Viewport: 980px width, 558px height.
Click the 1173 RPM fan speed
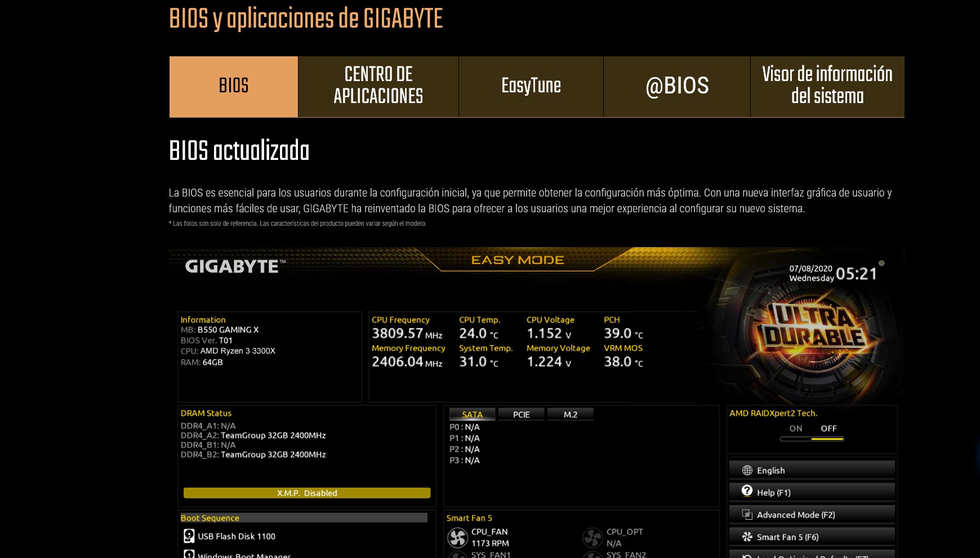point(490,543)
